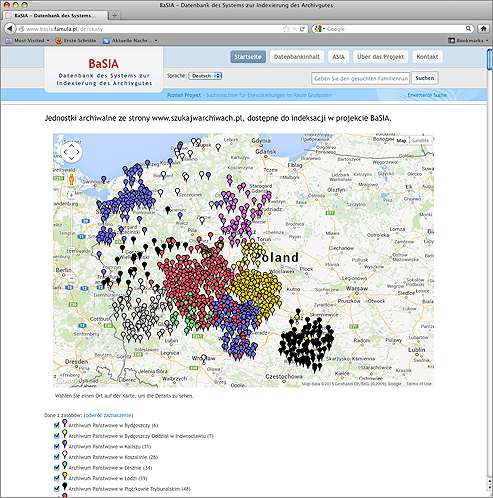493x498 pixels.
Task: Open the Kontakt tab
Action: point(427,57)
